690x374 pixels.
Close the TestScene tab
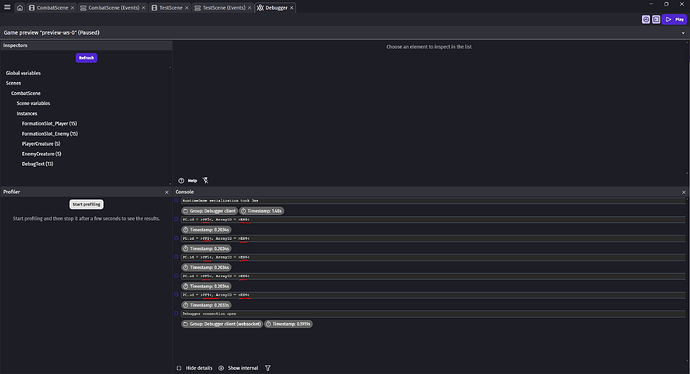tap(187, 8)
